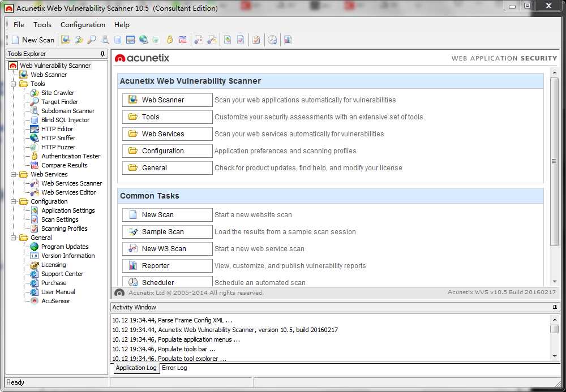566x392 pixels.
Task: Pin or unpin the Activity Window panel
Action: coord(555,307)
